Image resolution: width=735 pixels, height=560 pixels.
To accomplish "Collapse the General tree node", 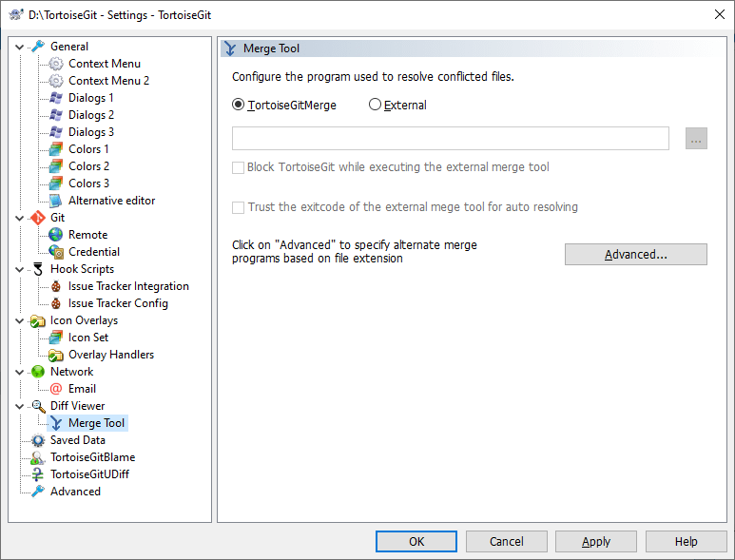I will point(20,47).
